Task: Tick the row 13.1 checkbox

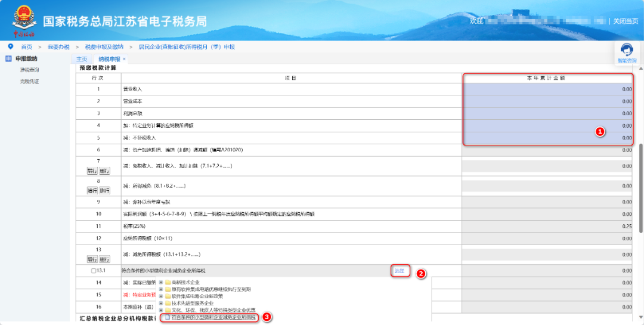Action: point(93,271)
